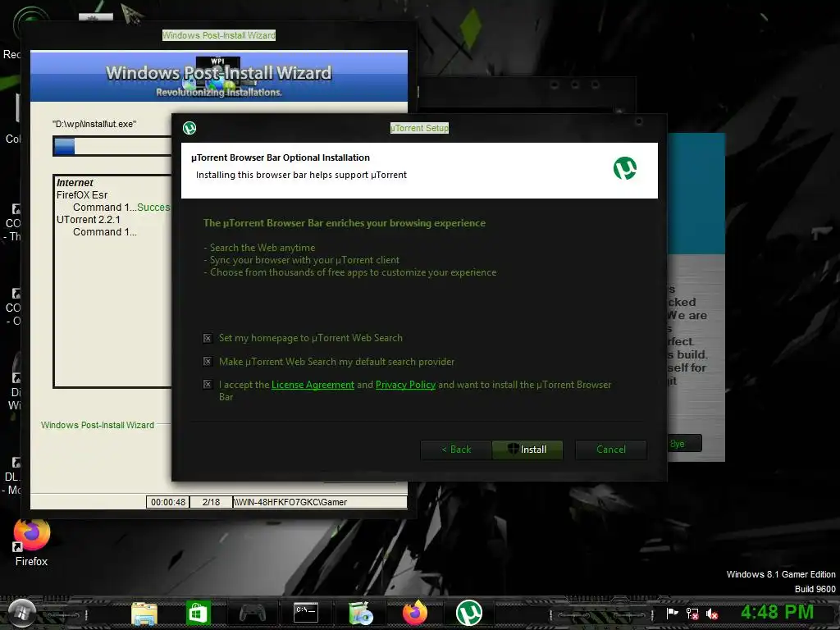The image size is (840, 630).
Task: Select the FireFOX Esr entry in the WPI list
Action: 82,195
